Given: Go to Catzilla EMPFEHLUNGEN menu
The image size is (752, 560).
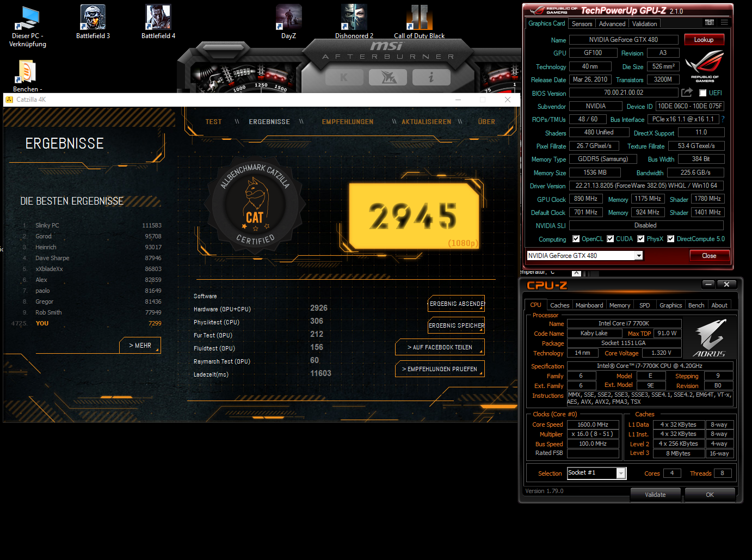Looking at the screenshot, I should pyautogui.click(x=348, y=122).
